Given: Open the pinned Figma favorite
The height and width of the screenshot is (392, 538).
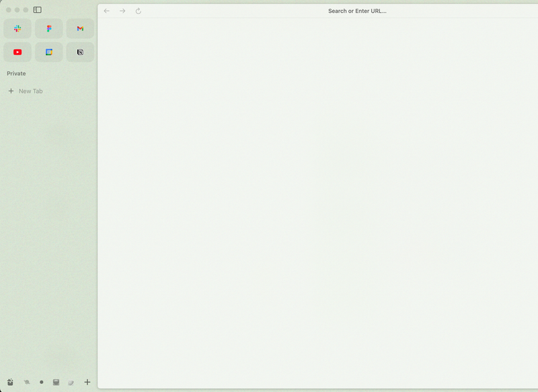Looking at the screenshot, I should click(x=49, y=29).
